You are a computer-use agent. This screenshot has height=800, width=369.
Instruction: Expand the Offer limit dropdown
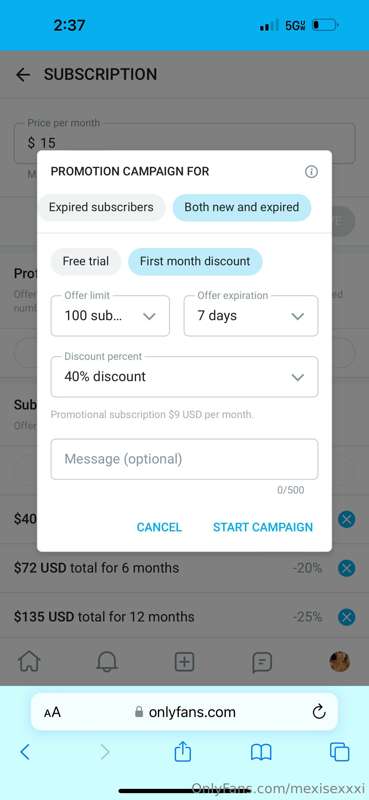pyautogui.click(x=110, y=316)
